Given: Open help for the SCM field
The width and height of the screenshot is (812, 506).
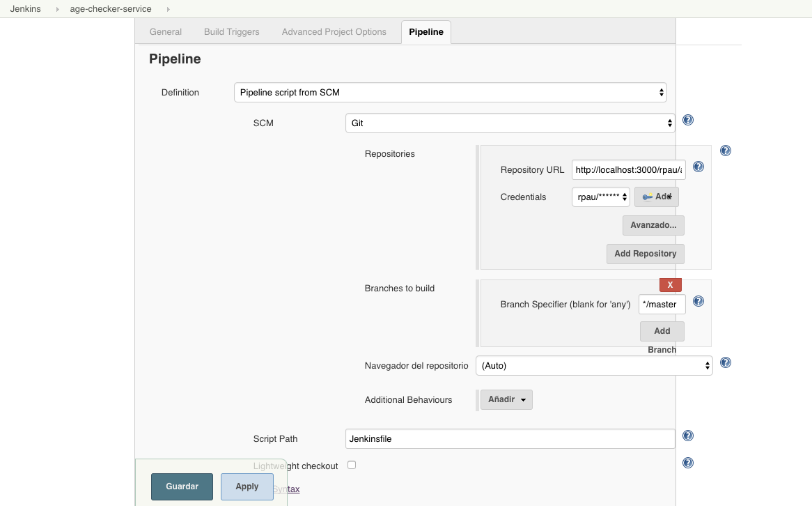Looking at the screenshot, I should pos(688,121).
